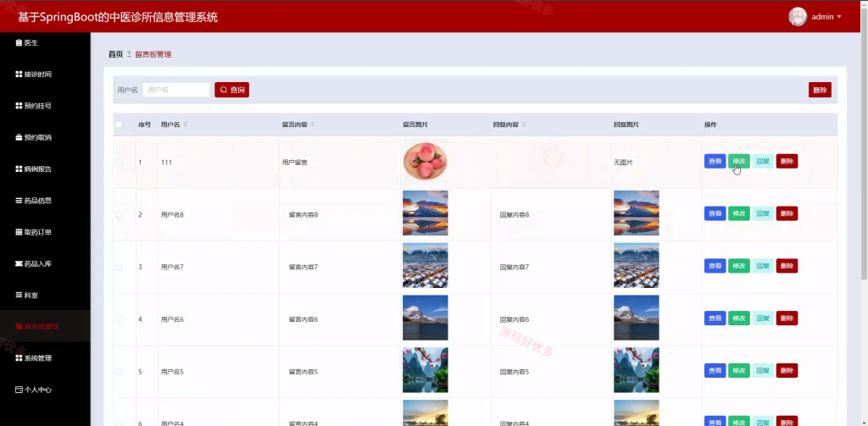The width and height of the screenshot is (868, 426).
Task: Click 删除 for 用户名8 row
Action: (787, 213)
